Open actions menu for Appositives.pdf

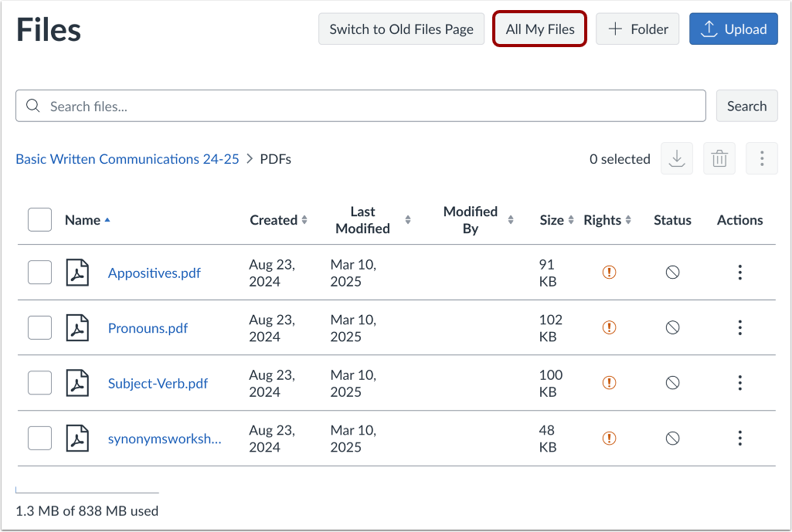point(739,273)
